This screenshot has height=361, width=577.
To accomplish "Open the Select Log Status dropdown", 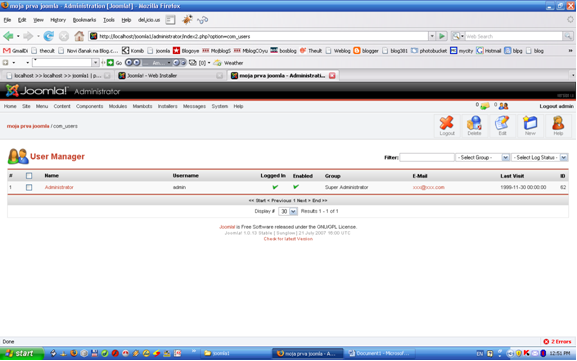I will pos(540,158).
